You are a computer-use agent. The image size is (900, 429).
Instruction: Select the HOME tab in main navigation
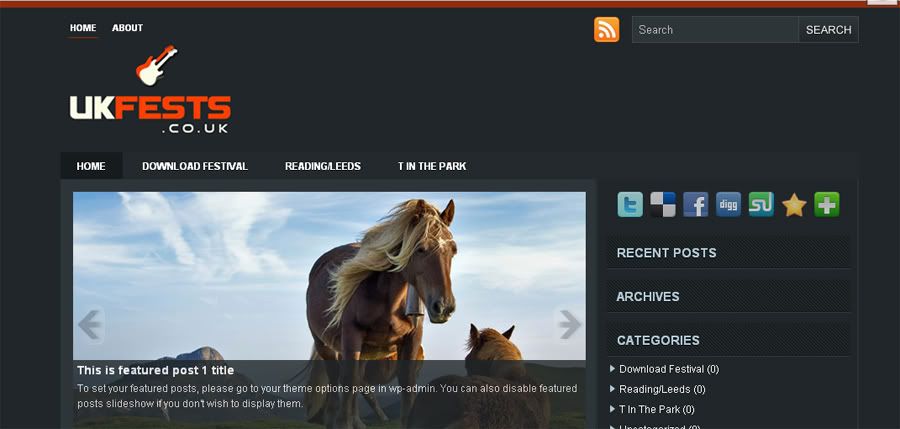(91, 166)
